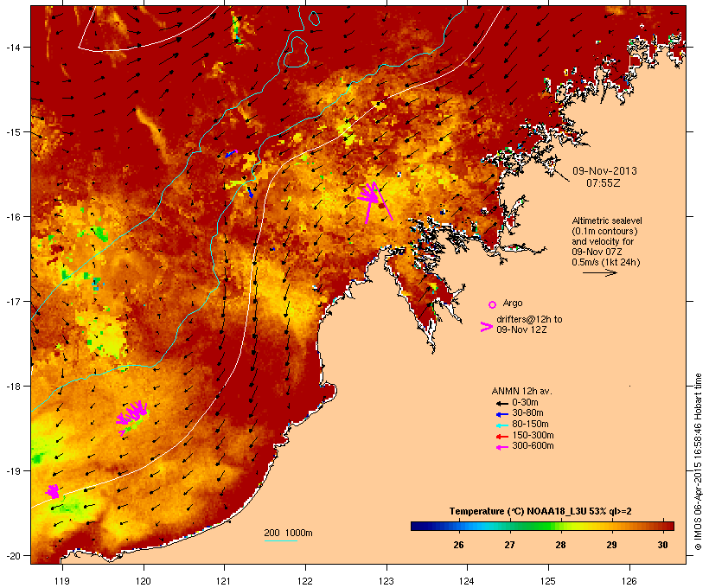This screenshot has width=709, height=588.
Task: Click the '-18' latitude axis label
Action: pos(12,386)
